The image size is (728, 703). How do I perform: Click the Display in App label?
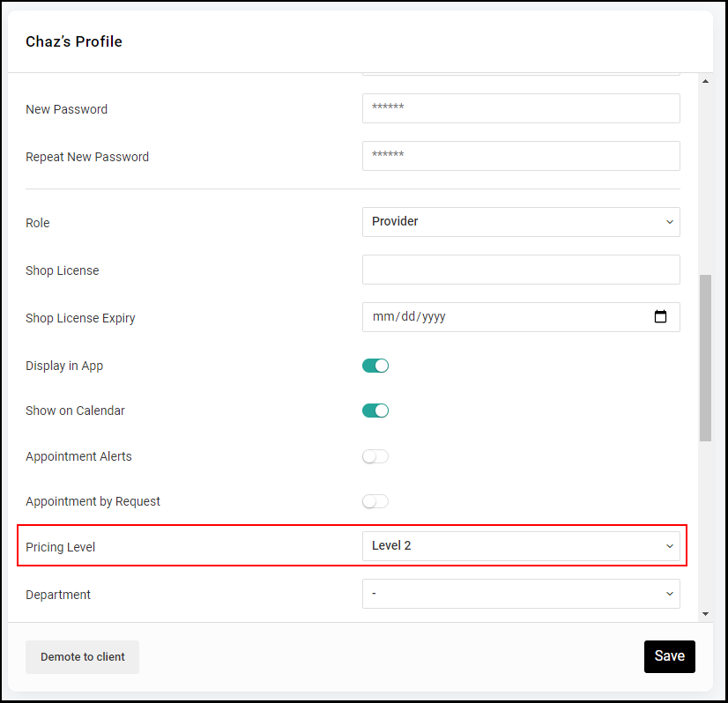[64, 366]
